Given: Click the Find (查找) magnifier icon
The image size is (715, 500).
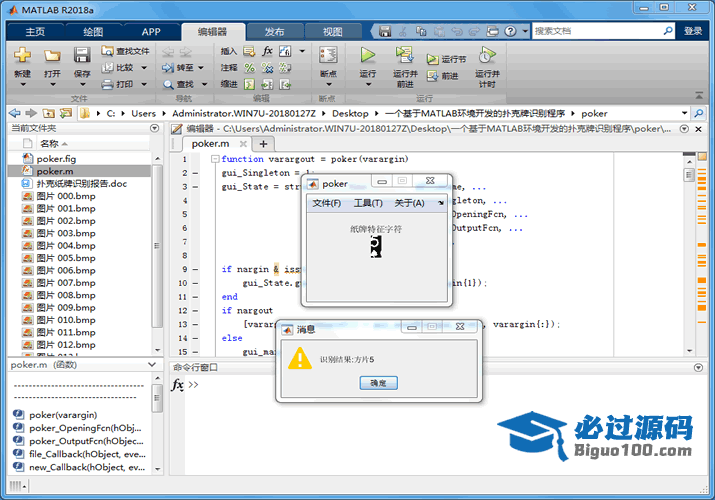Looking at the screenshot, I should click(x=168, y=84).
